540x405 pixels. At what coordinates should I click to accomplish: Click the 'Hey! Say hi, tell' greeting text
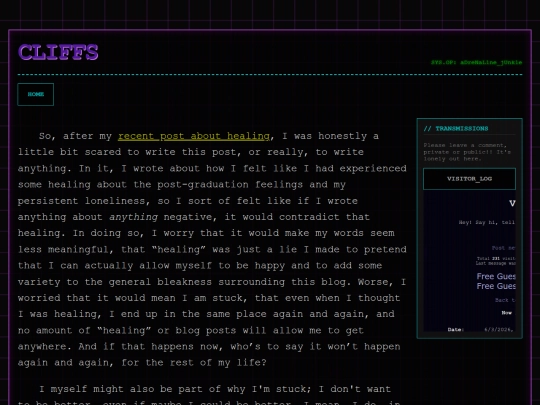tap(487, 222)
